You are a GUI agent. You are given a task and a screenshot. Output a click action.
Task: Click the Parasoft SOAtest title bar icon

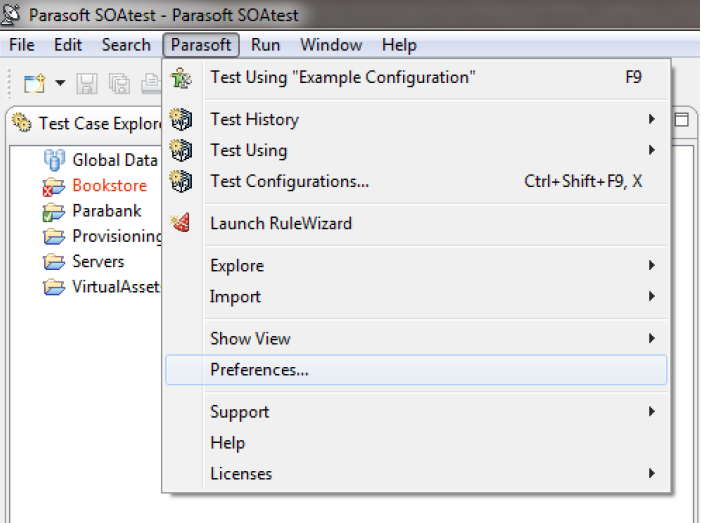tap(11, 14)
